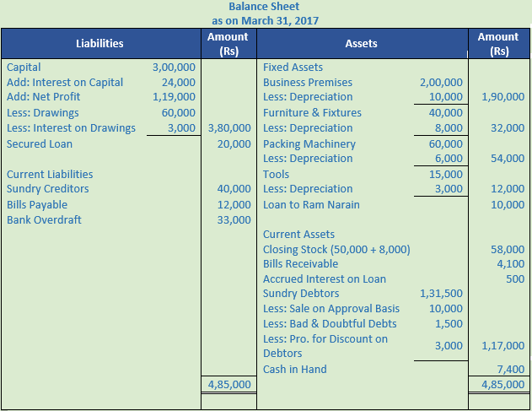Select the capital total '3,80,000'
Viewport: 532px width, 411px height.
[229, 128]
